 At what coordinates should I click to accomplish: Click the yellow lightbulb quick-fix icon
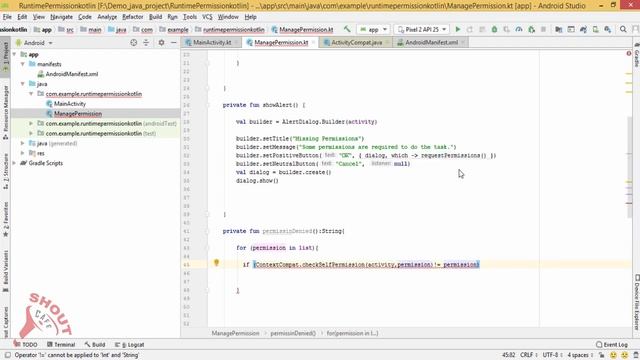[x=216, y=263]
